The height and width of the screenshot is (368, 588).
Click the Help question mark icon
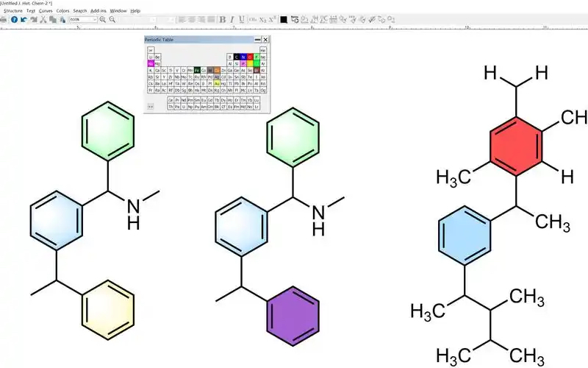[14, 19]
